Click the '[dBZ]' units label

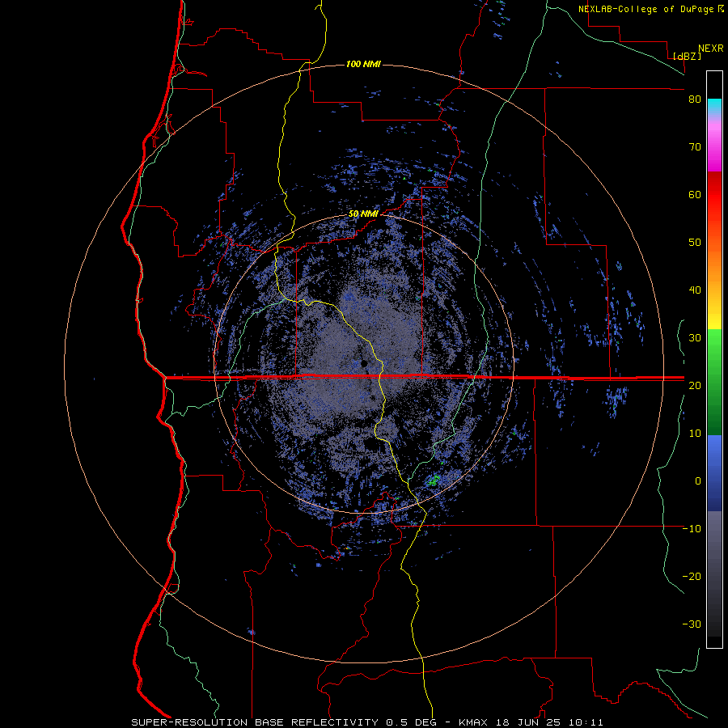(x=688, y=56)
